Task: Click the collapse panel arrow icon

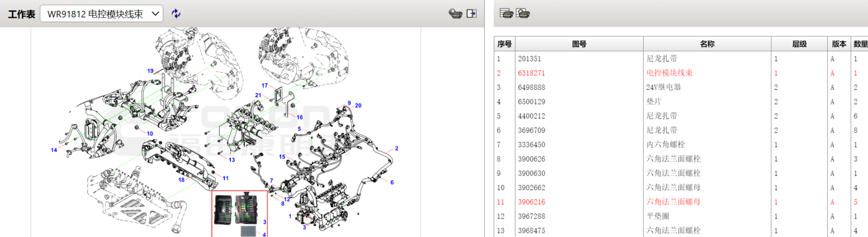Action: 472,13
